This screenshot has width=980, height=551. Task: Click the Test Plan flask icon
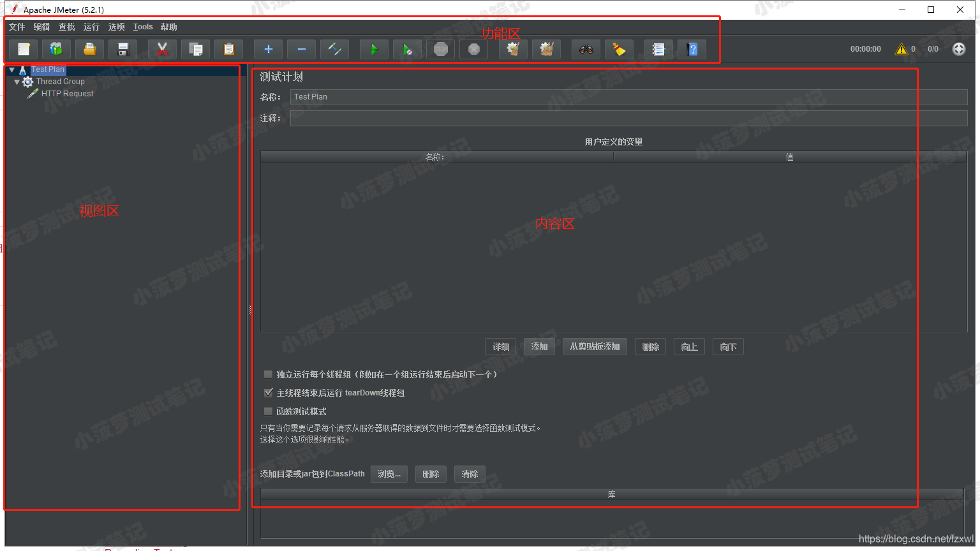click(23, 70)
